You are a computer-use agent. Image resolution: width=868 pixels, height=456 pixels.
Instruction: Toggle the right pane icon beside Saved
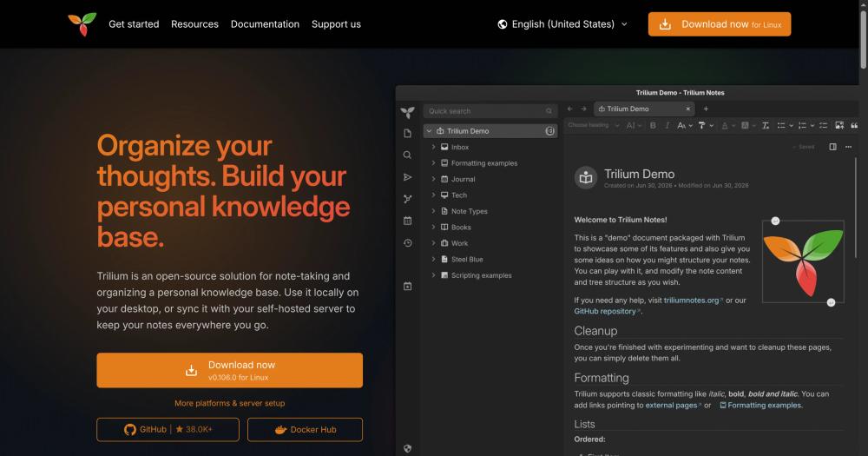[x=832, y=147]
